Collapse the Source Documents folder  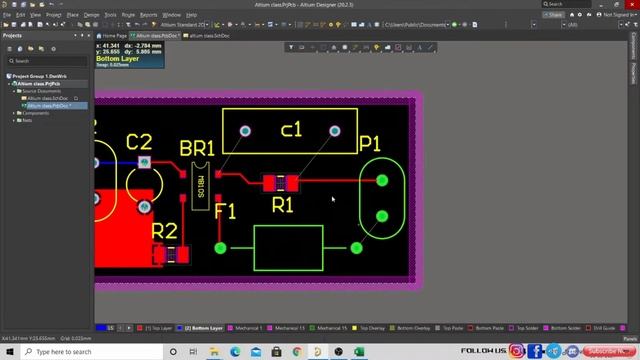[14, 91]
